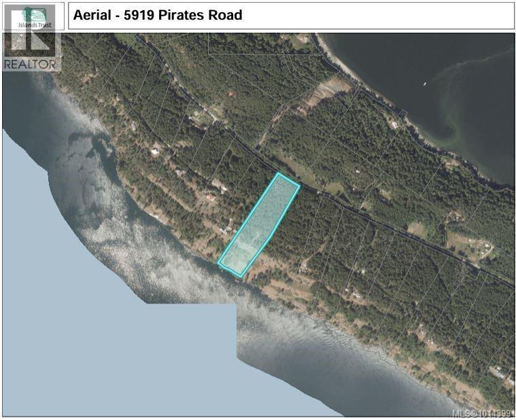Image resolution: width=516 pixels, height=420 pixels.
Task: Click the highlighted parcel's southern shoreline corner
Action: coord(241,275)
